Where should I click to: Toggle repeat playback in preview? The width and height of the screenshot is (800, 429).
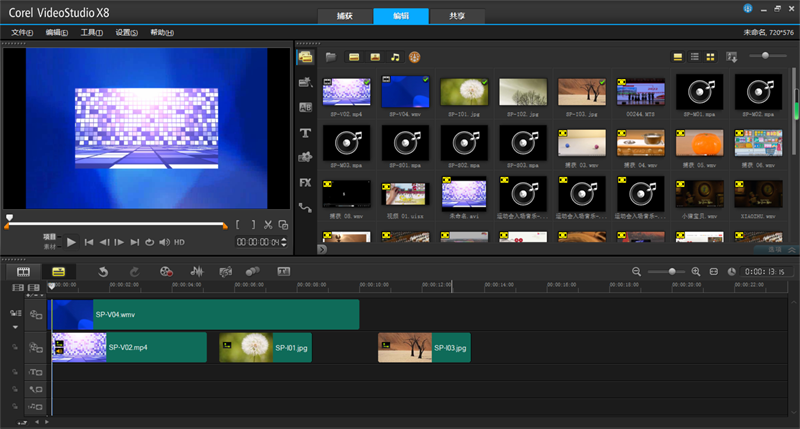pos(149,242)
